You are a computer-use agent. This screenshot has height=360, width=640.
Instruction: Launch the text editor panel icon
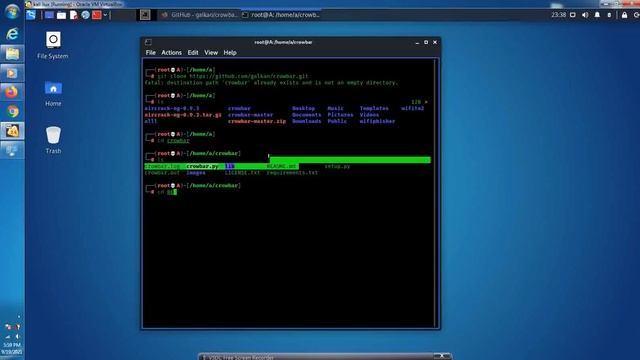[x=73, y=15]
